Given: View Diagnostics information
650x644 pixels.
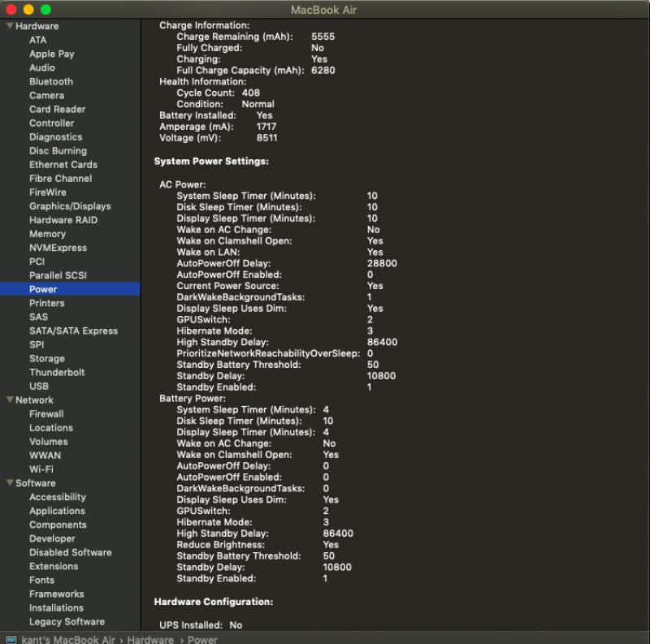Looking at the screenshot, I should click(56, 136).
